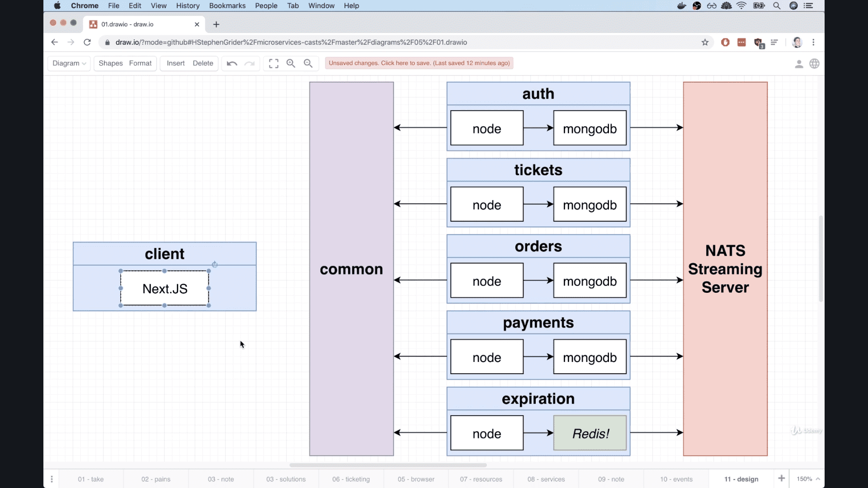868x488 pixels.
Task: Click the add new page plus icon
Action: pos(781,479)
